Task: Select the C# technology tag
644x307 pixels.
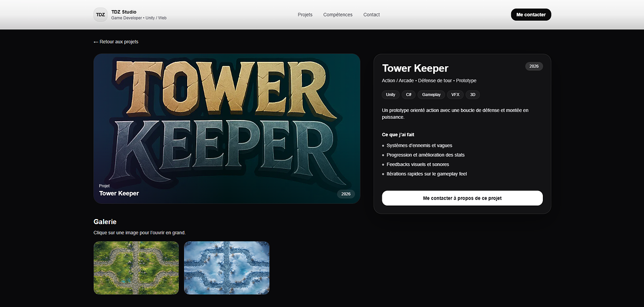Action: tap(408, 94)
